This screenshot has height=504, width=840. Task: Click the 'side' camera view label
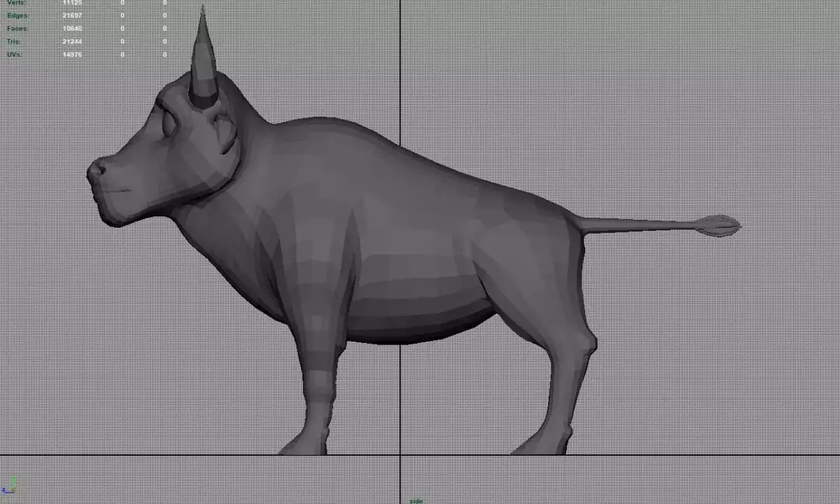416,500
